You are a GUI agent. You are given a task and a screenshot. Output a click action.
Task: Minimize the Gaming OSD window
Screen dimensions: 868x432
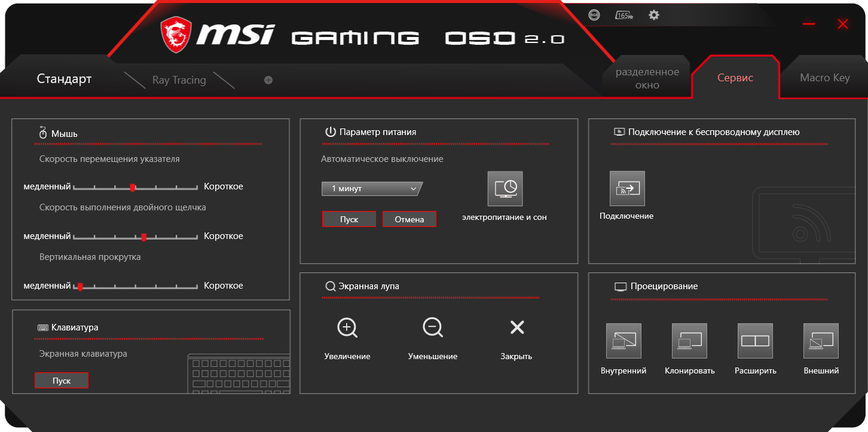coord(809,24)
